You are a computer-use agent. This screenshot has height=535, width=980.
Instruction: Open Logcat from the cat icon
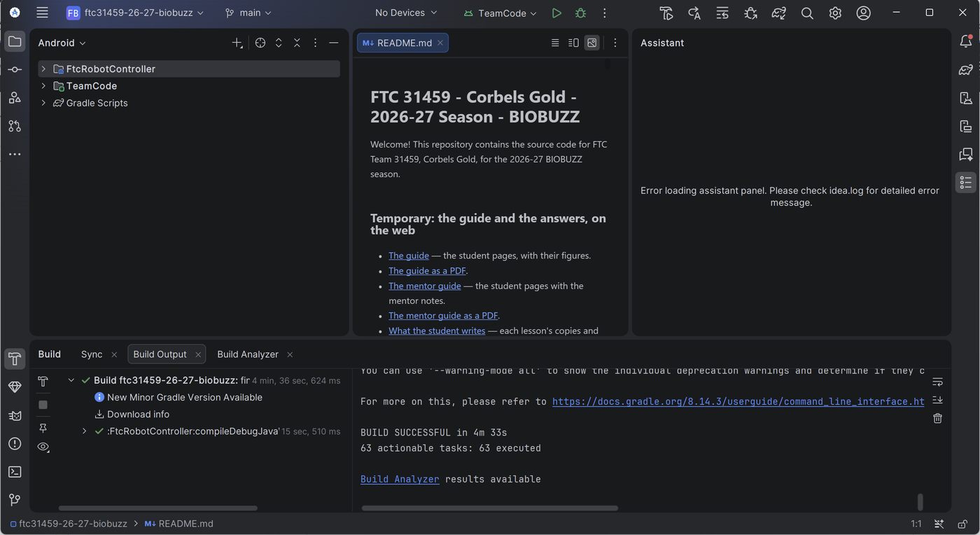[x=15, y=415]
